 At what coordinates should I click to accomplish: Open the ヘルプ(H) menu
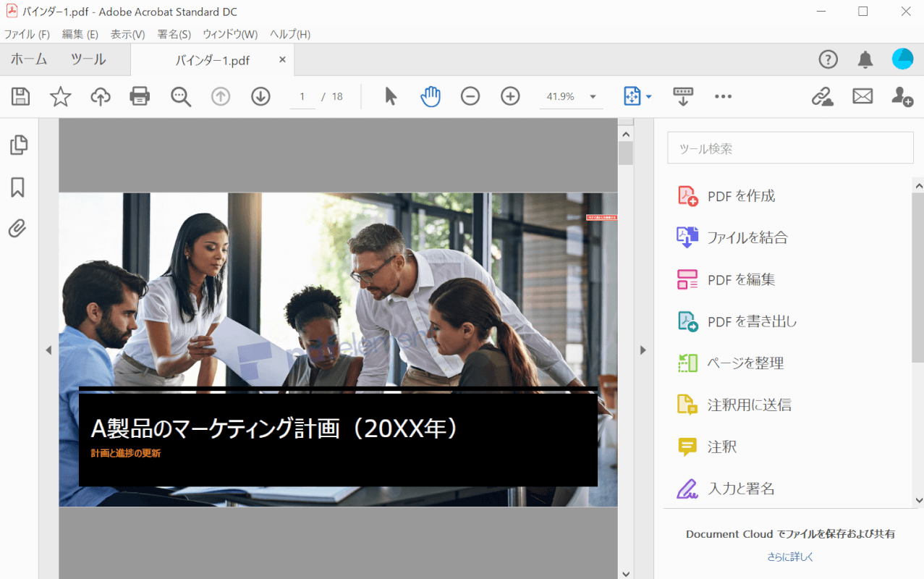point(290,34)
